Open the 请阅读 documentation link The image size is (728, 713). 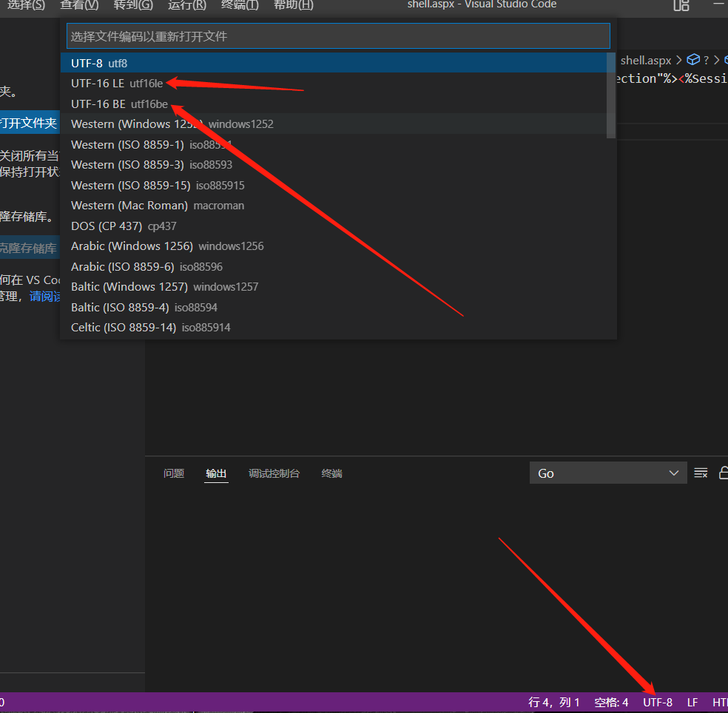[45, 296]
